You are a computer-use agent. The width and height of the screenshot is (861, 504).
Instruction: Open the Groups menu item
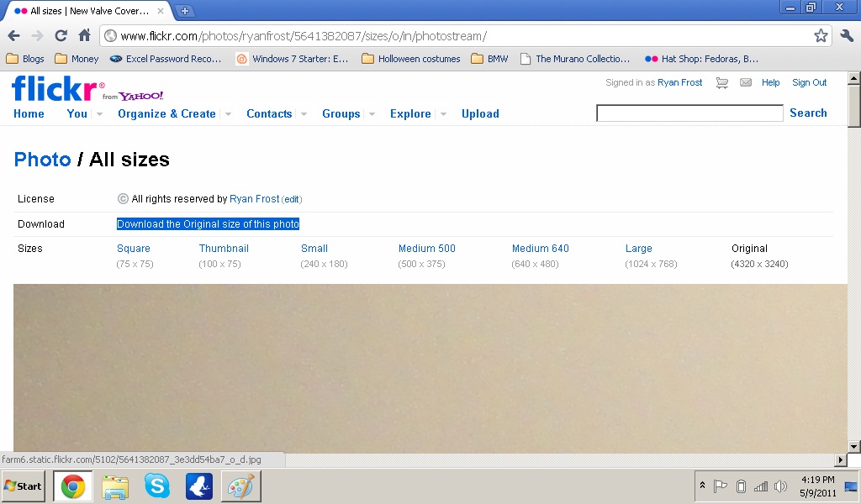coord(341,113)
